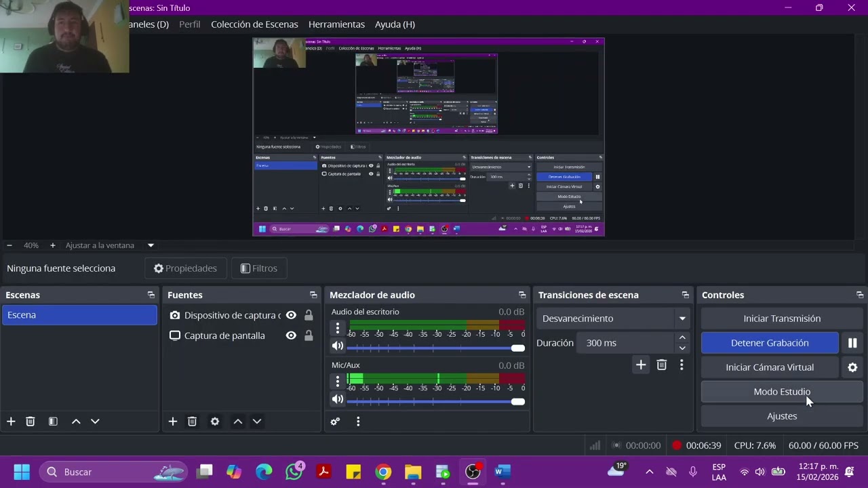The height and width of the screenshot is (488, 868).
Task: Enable Modo Estudio
Action: tap(782, 392)
